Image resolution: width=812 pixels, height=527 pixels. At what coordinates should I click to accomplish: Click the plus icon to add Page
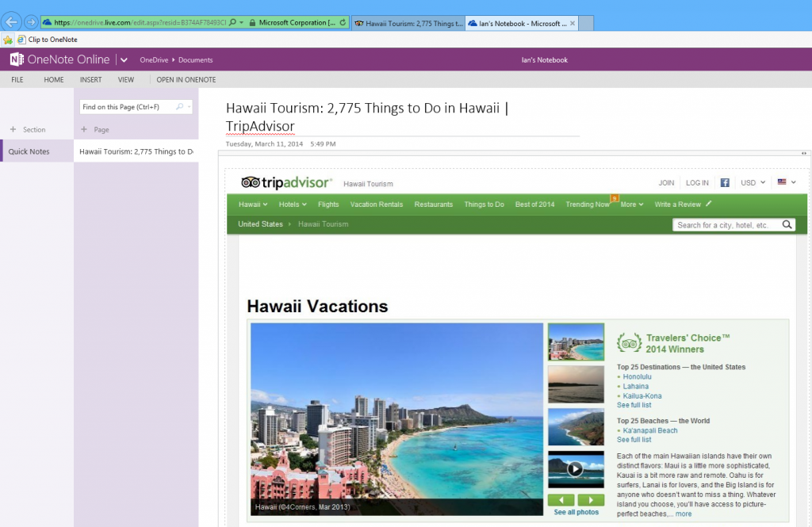click(x=84, y=129)
